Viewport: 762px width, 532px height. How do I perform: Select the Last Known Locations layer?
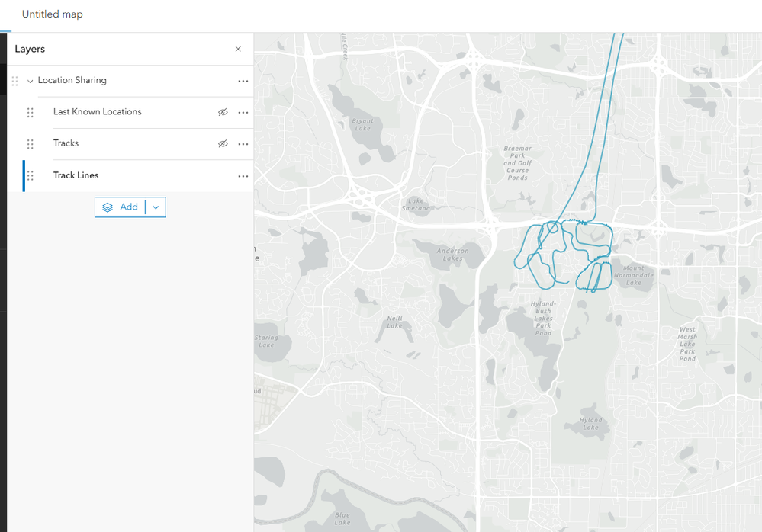(x=97, y=112)
